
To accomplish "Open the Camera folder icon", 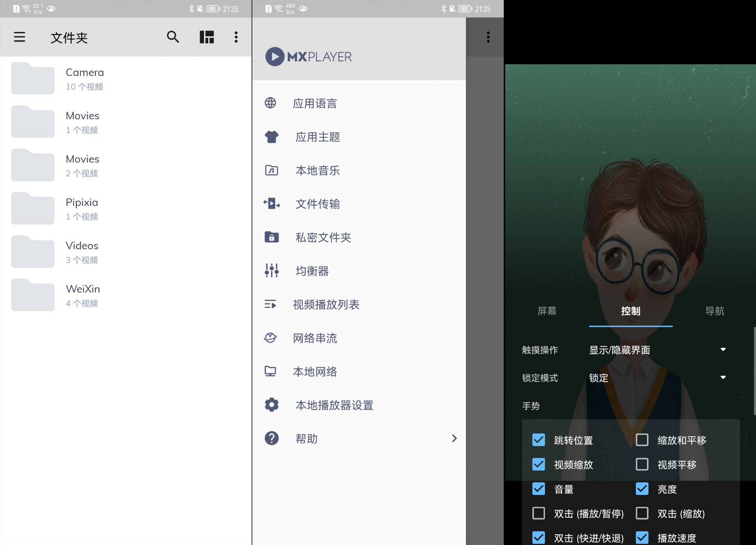I will [x=33, y=78].
